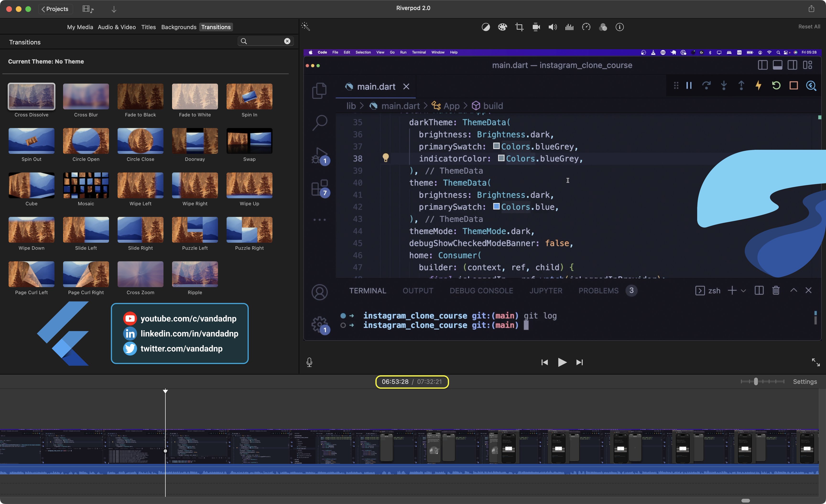This screenshot has width=826, height=504.
Task: Toggle the media browser layout button
Action: (88, 9)
